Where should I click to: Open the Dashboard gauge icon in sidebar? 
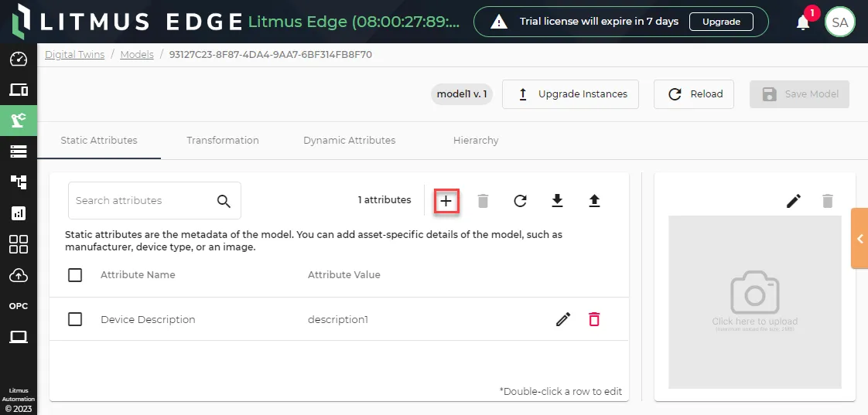tap(19, 59)
